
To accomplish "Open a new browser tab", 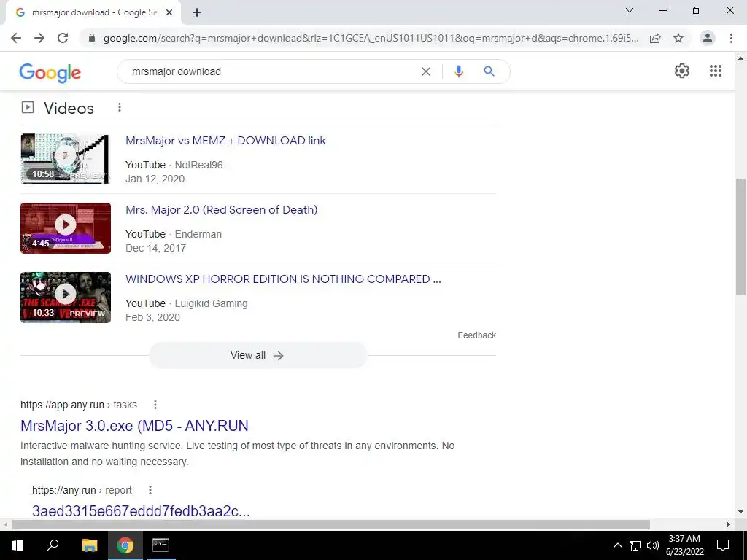I will [197, 13].
